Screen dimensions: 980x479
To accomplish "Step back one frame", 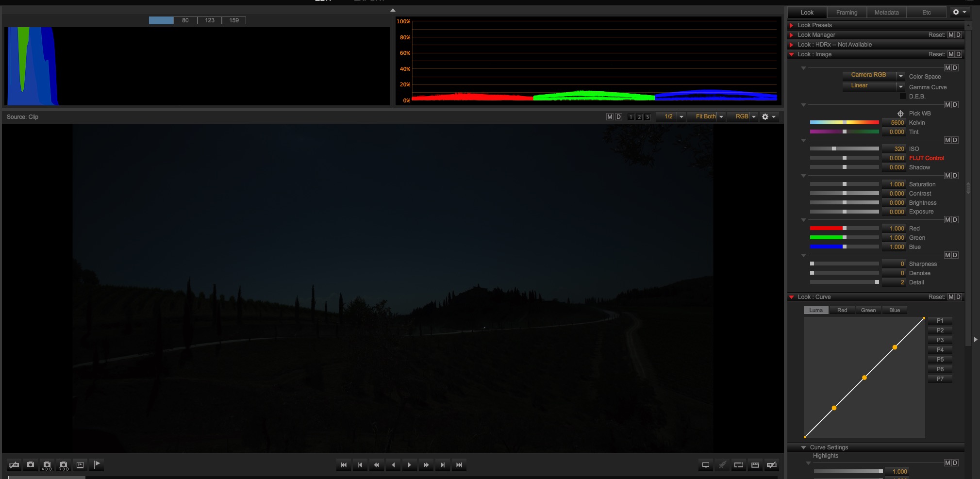I will point(360,465).
